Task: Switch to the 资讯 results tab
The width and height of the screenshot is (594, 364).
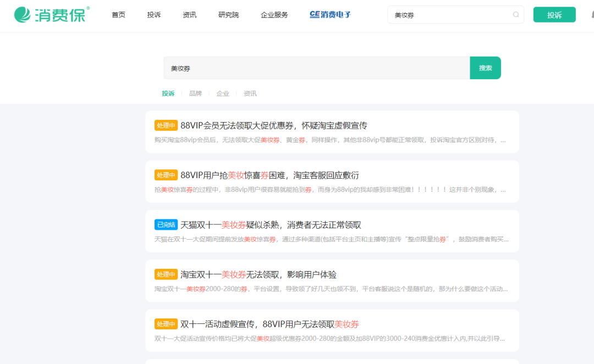Action: pyautogui.click(x=250, y=93)
